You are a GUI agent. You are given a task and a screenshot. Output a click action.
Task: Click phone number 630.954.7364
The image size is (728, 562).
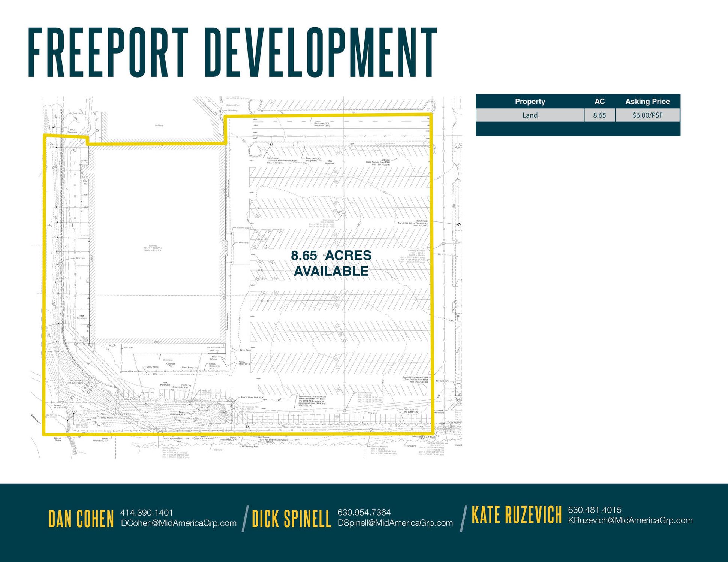(x=364, y=512)
